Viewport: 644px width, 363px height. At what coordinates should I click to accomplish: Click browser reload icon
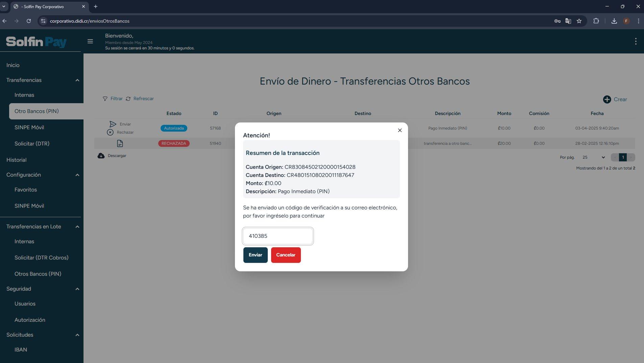29,21
